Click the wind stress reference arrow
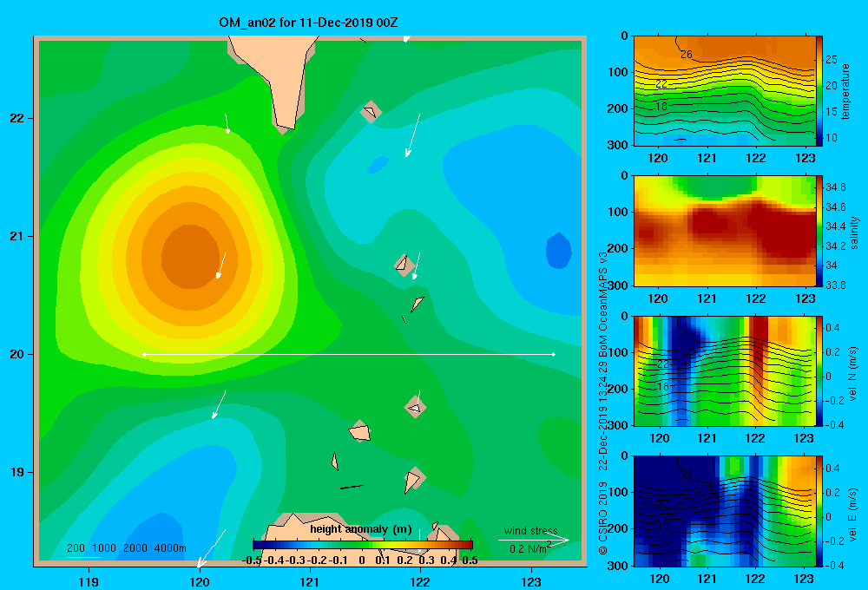 pos(534,541)
